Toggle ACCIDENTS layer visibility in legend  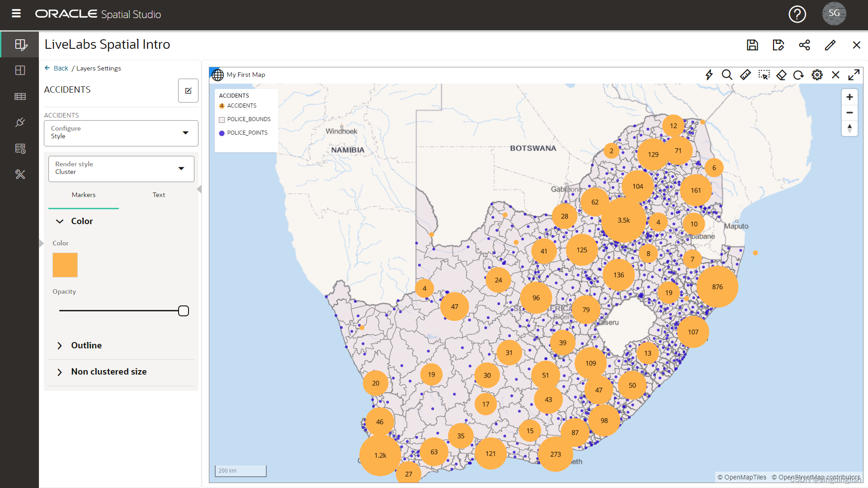[x=222, y=106]
